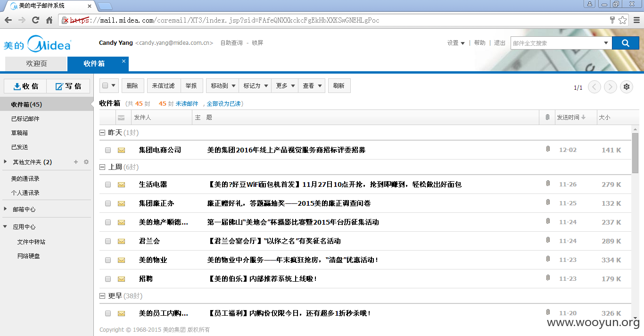644x336 pixels.
Task: Check the 招聘 mail checkbox
Action: (108, 279)
